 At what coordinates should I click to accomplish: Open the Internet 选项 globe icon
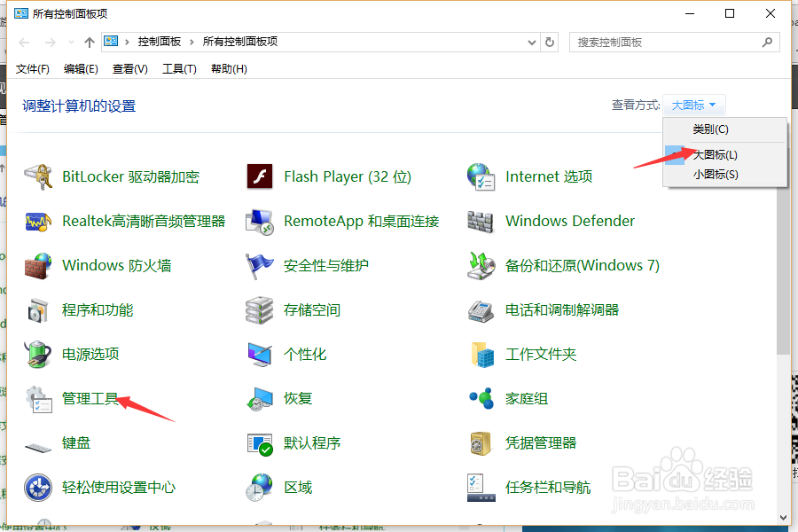[481, 176]
